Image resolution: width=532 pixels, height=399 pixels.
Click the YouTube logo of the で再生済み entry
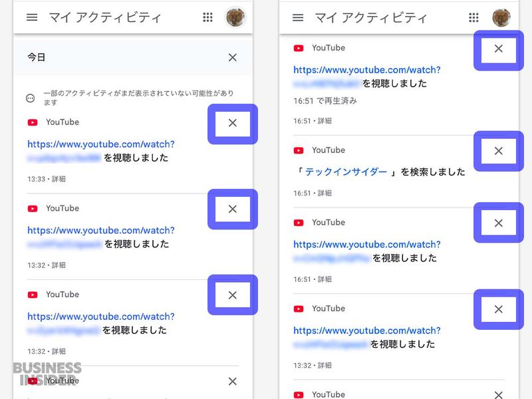point(299,48)
